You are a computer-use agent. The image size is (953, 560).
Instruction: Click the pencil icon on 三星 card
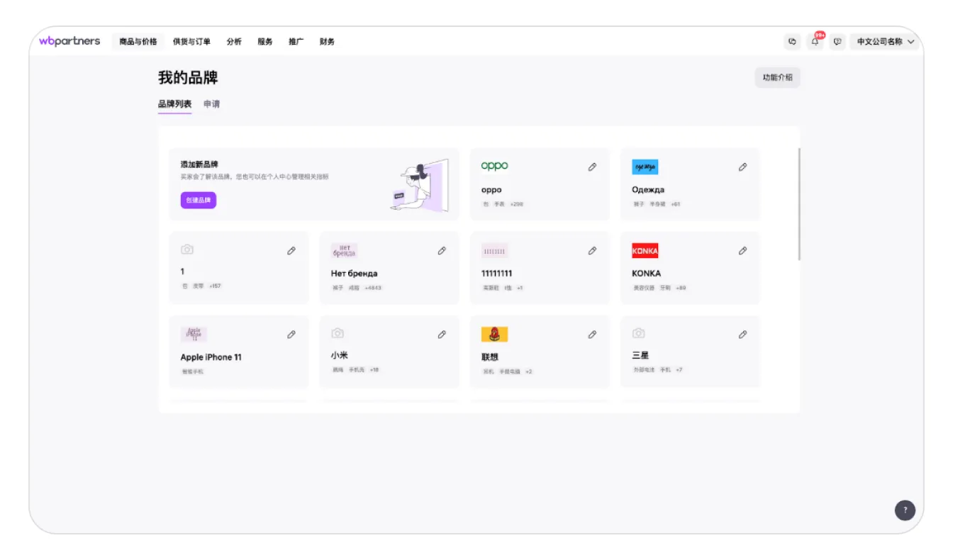coord(742,335)
